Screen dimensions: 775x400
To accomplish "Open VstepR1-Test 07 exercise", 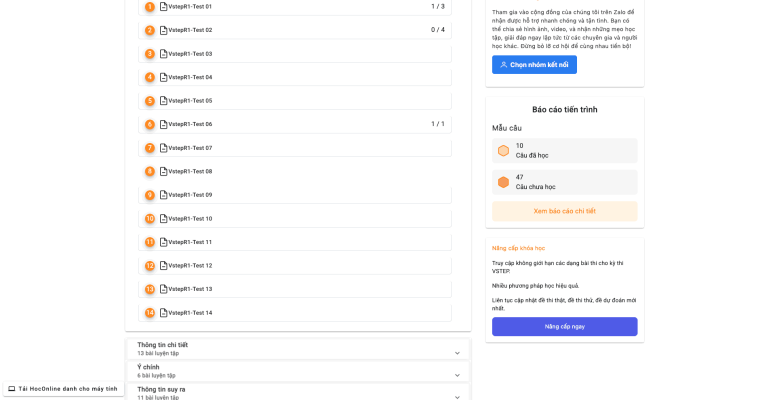I will pyautogui.click(x=295, y=148).
